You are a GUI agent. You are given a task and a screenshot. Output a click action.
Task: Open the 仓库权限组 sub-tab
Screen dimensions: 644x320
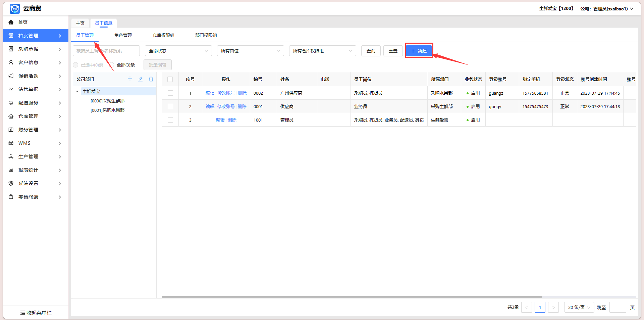163,35
